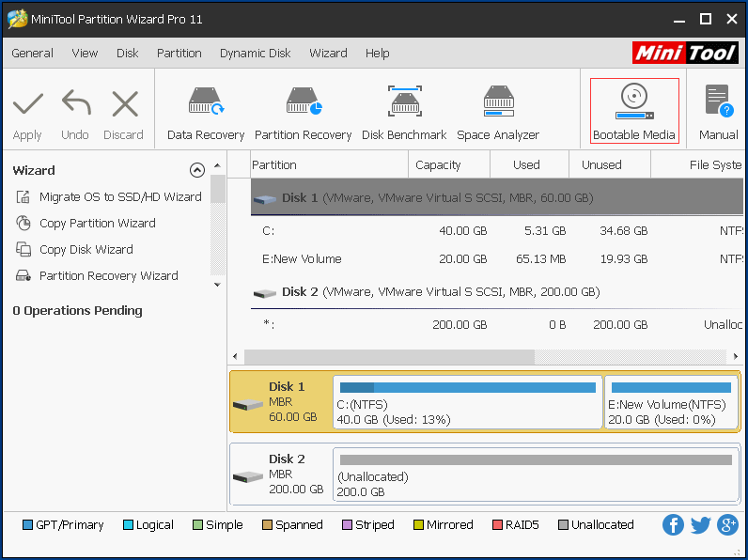Start Partition Recovery Wizard

[109, 275]
